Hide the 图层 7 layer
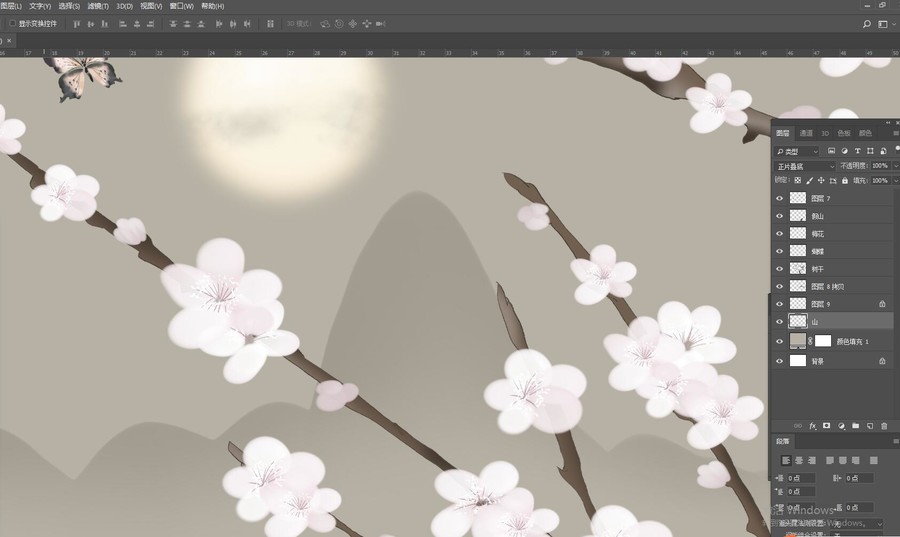Screen dimensions: 900x537 click(779, 198)
